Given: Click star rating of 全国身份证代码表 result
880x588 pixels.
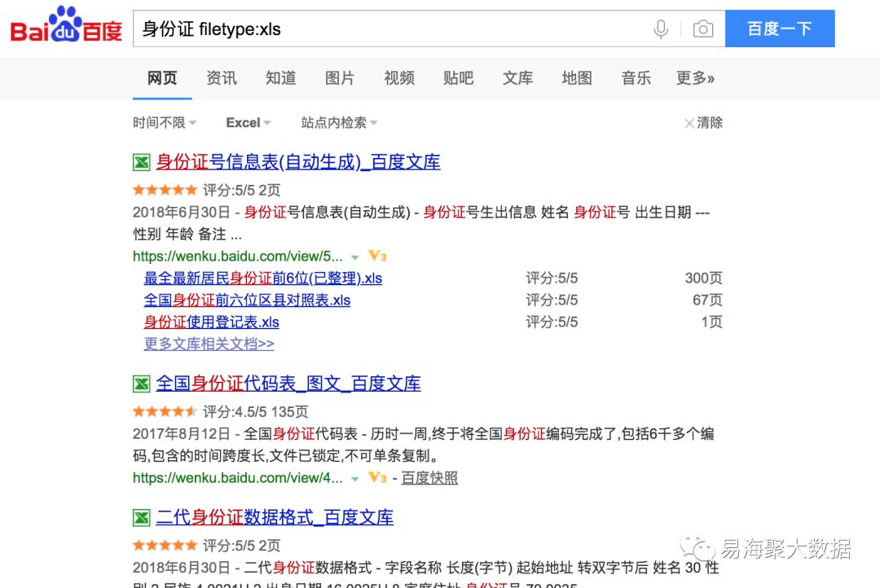Looking at the screenshot, I should point(165,411).
